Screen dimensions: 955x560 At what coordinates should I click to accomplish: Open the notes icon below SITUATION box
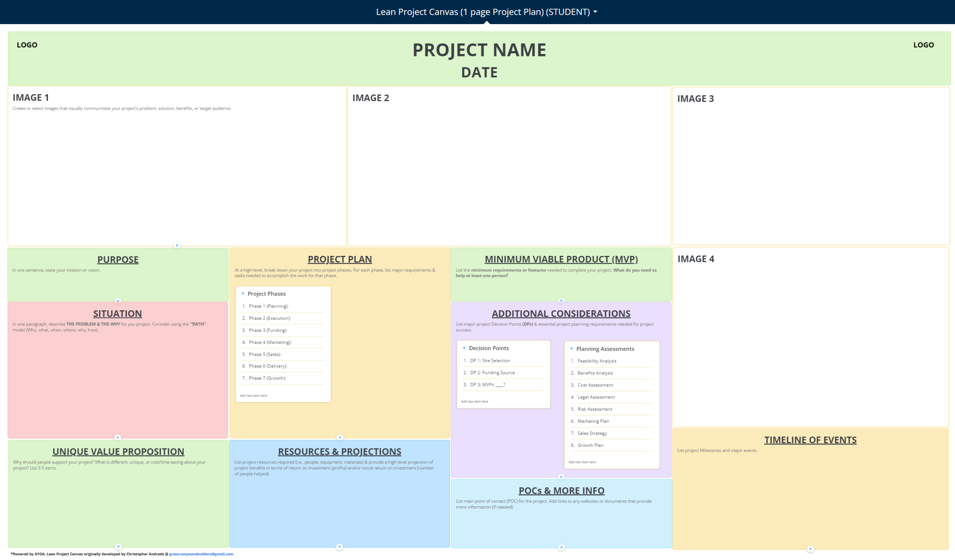click(x=118, y=437)
